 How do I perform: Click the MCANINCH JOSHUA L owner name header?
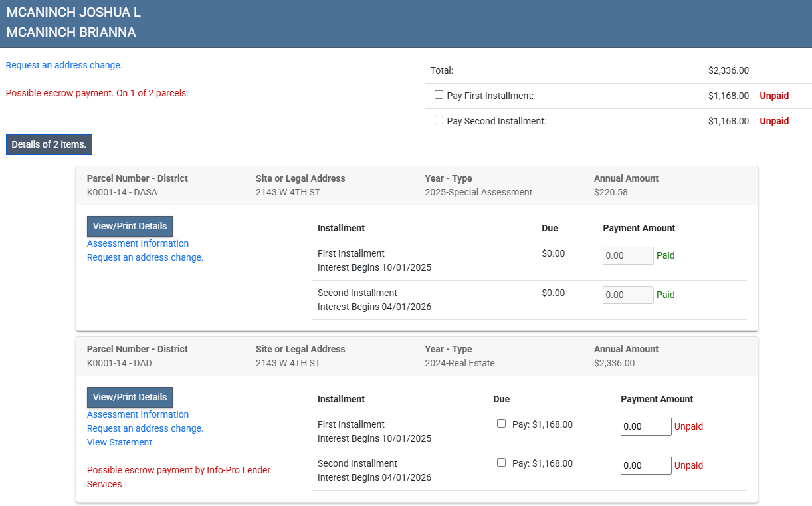tap(73, 13)
